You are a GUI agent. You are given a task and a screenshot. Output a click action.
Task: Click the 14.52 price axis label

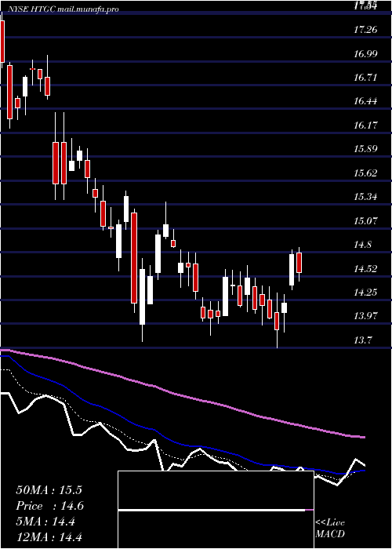point(365,269)
